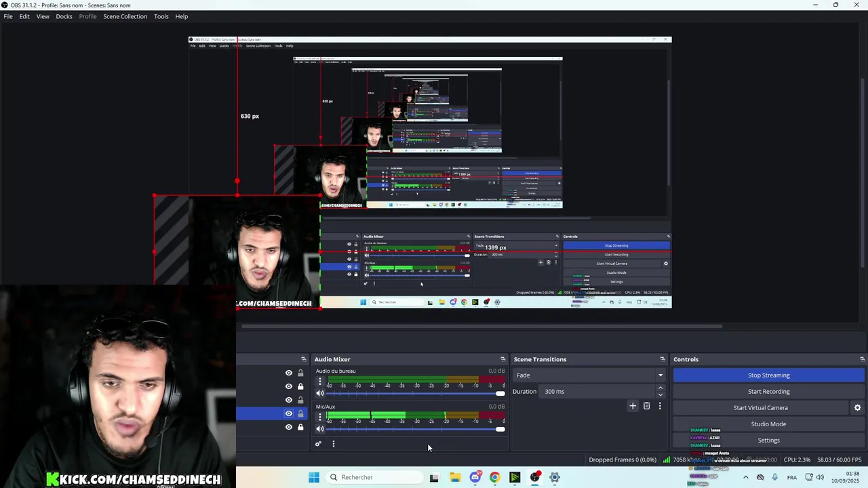Viewport: 868px width, 488px height.
Task: Click "58.03 / 60.00 FPS" status text
Action: [x=840, y=460]
